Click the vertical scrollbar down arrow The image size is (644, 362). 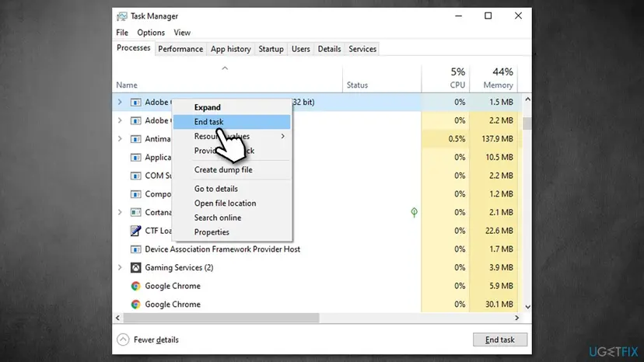point(528,307)
